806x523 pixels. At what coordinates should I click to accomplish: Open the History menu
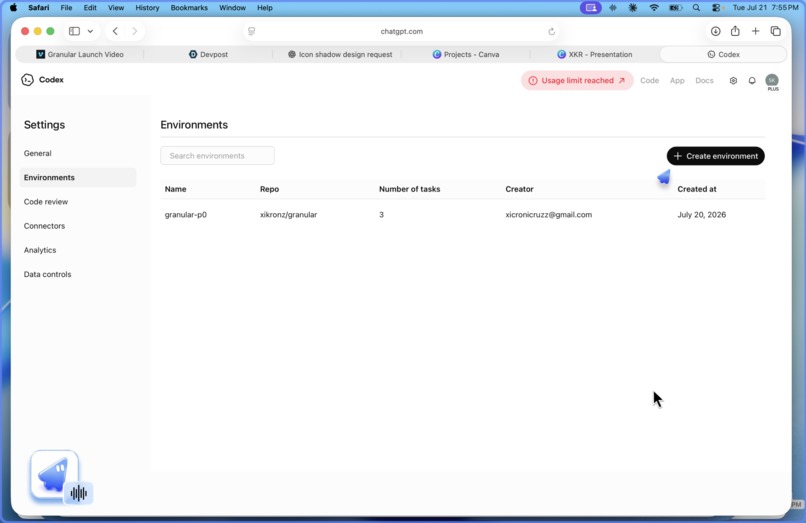[147, 8]
